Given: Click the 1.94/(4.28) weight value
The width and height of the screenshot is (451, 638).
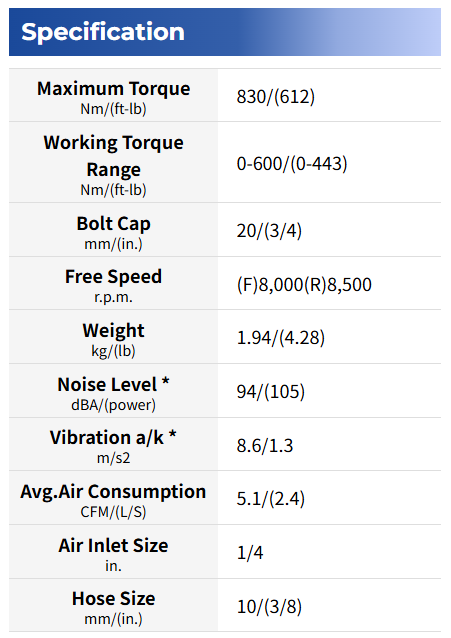Looking at the screenshot, I should [280, 338].
